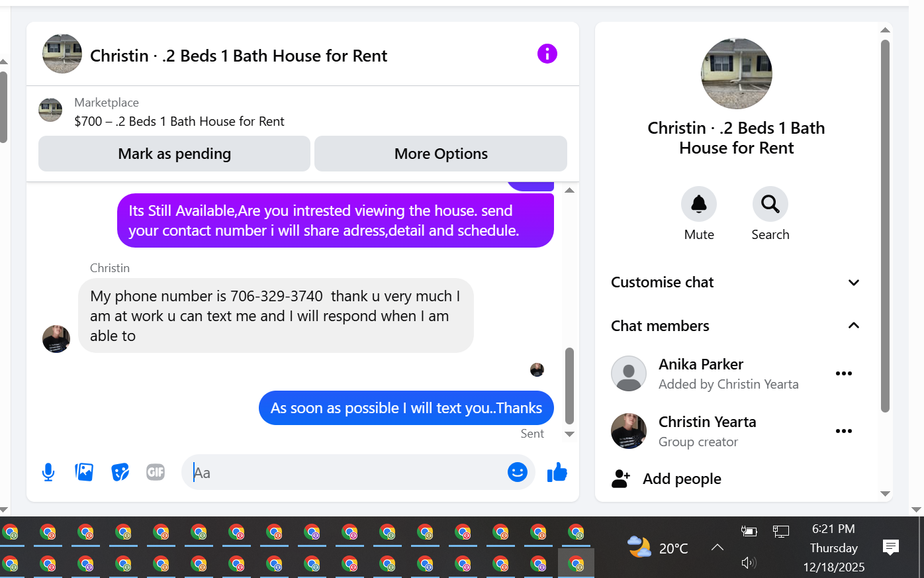Viewport: 924px width, 578px height.
Task: Open the GIF picker icon
Action: 156,472
